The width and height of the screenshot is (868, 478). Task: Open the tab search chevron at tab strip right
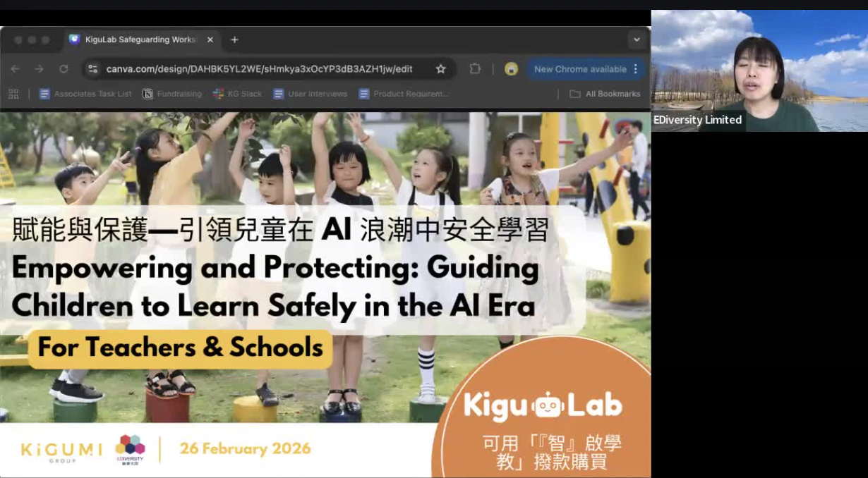[x=636, y=39]
